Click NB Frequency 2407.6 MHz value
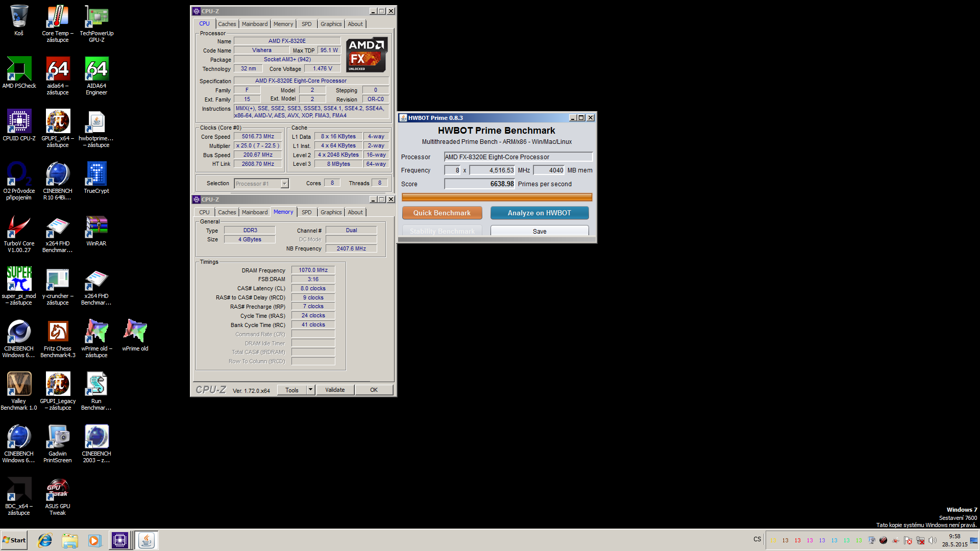 pos(351,248)
